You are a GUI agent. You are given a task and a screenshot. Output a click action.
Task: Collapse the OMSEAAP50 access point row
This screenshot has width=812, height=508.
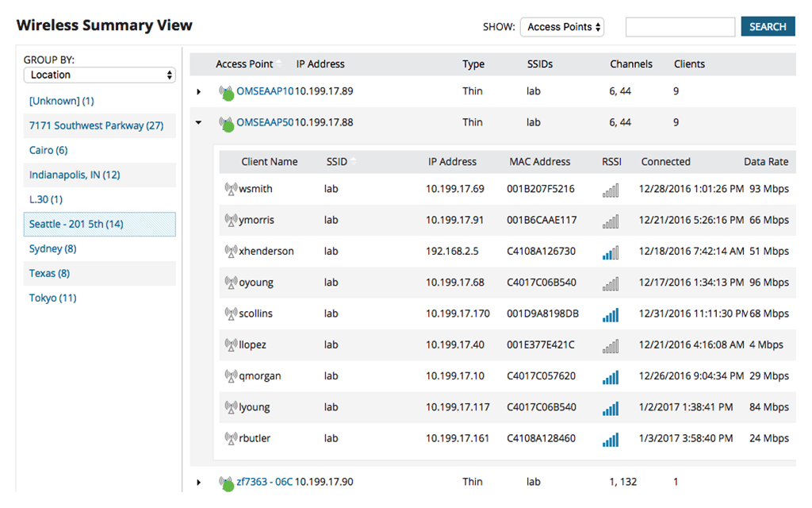pos(198,123)
